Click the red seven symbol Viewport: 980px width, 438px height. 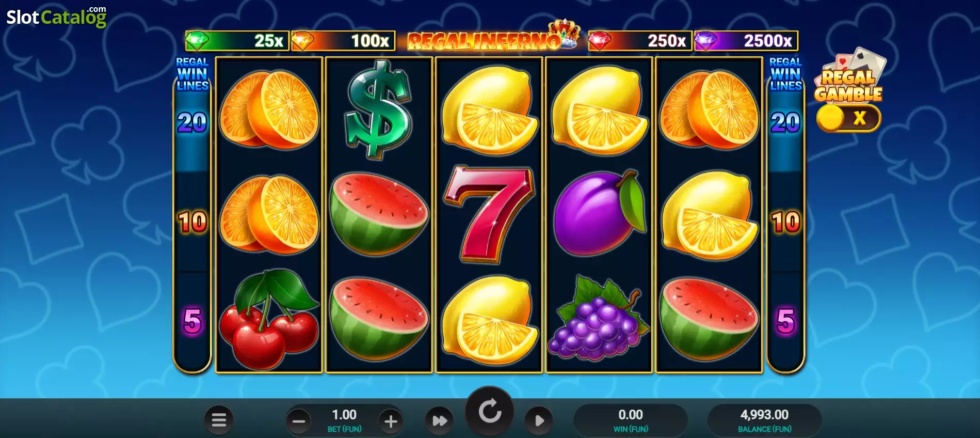488,214
